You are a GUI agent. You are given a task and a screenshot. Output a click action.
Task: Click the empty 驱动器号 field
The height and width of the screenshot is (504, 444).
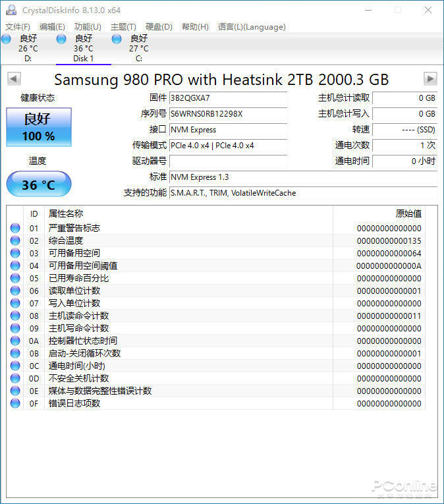(x=229, y=161)
